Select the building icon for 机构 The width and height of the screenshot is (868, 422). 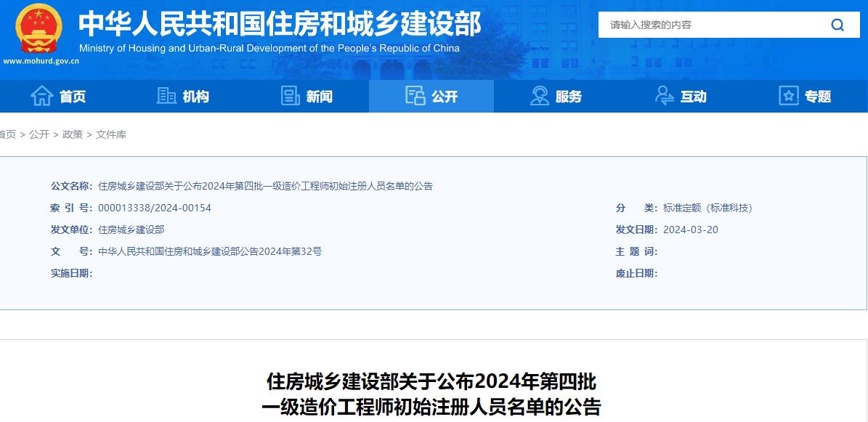click(x=166, y=95)
